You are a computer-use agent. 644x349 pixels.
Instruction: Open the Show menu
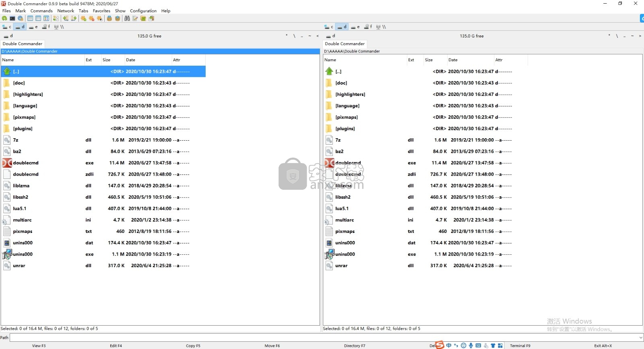tap(120, 11)
